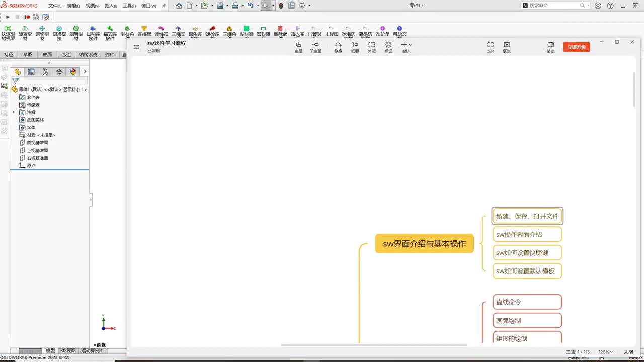
Task: Click the Rebuild traffic light icon
Action: 281,6
